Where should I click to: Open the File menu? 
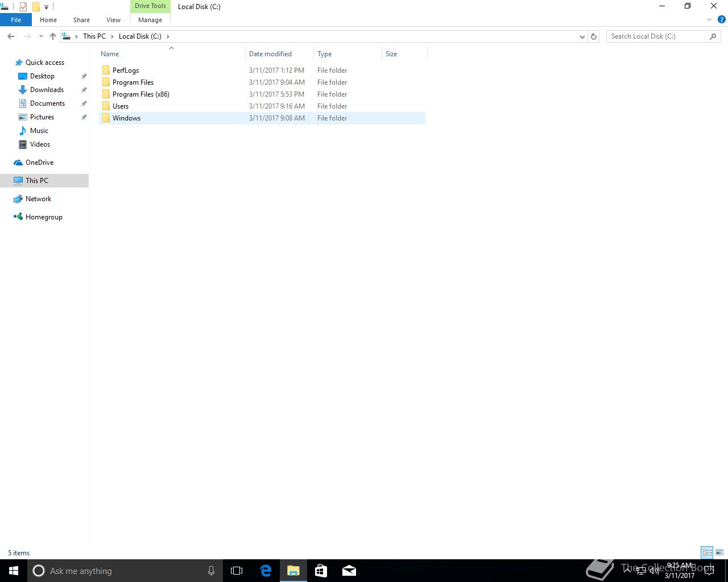(x=16, y=20)
